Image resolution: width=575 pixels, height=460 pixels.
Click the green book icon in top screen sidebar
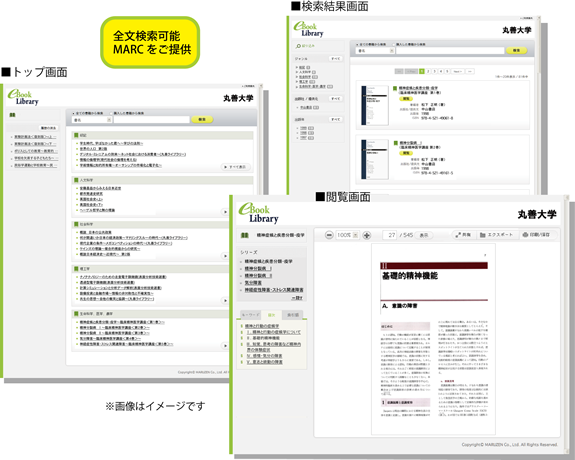[12, 115]
